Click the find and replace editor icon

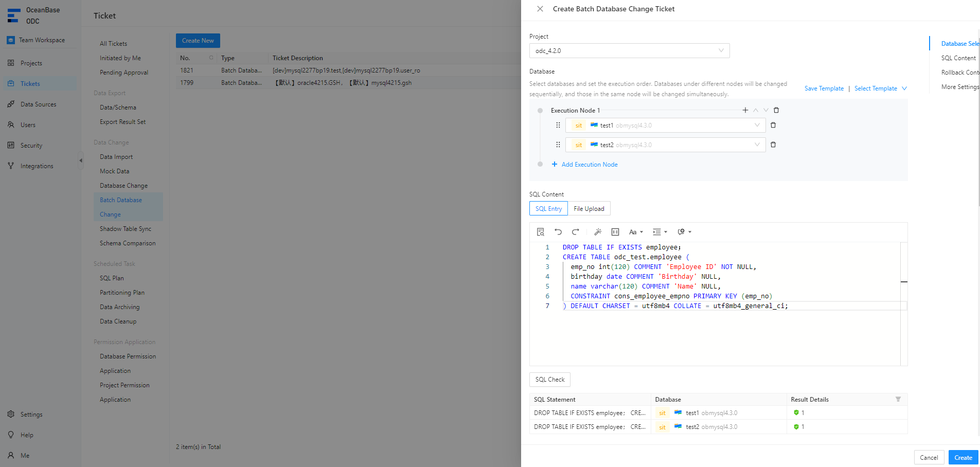tap(540, 232)
